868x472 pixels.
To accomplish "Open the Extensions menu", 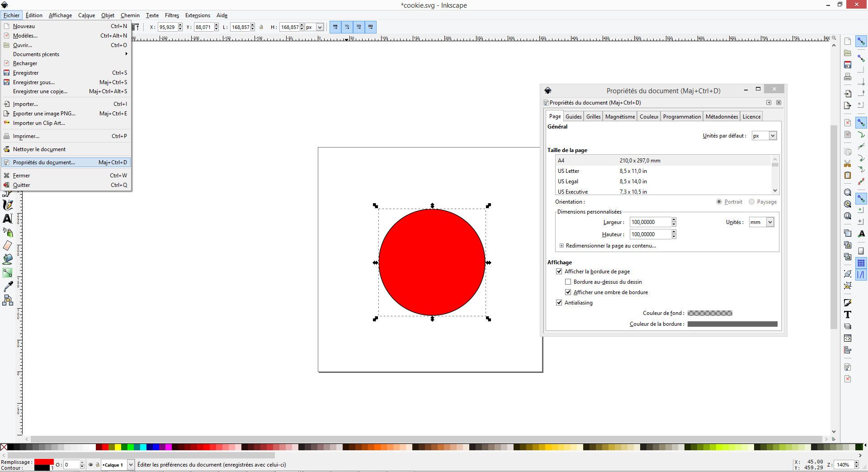I will tap(197, 15).
